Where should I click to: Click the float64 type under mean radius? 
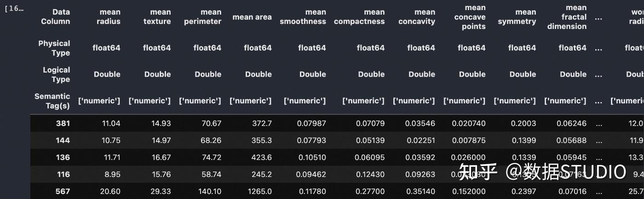(x=106, y=48)
